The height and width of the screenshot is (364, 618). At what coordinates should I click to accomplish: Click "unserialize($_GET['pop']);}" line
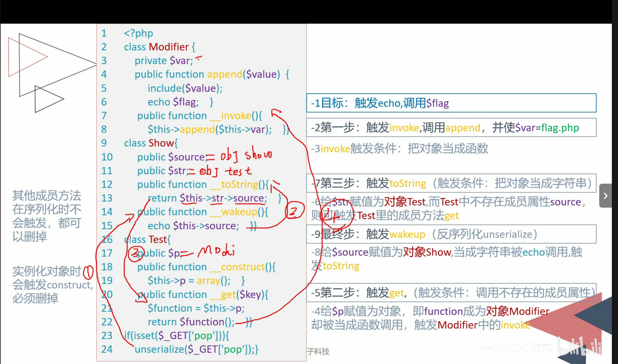point(196,349)
